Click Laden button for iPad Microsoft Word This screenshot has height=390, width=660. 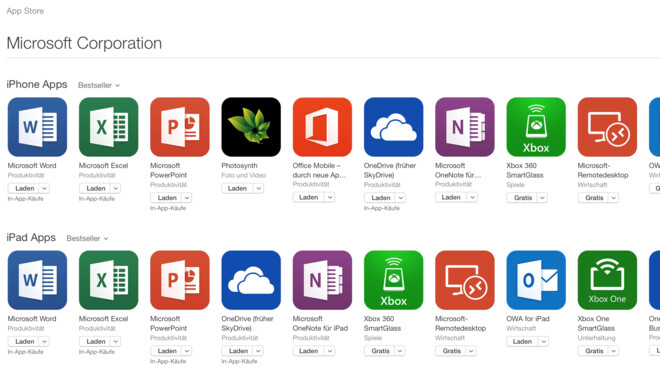[x=24, y=342]
